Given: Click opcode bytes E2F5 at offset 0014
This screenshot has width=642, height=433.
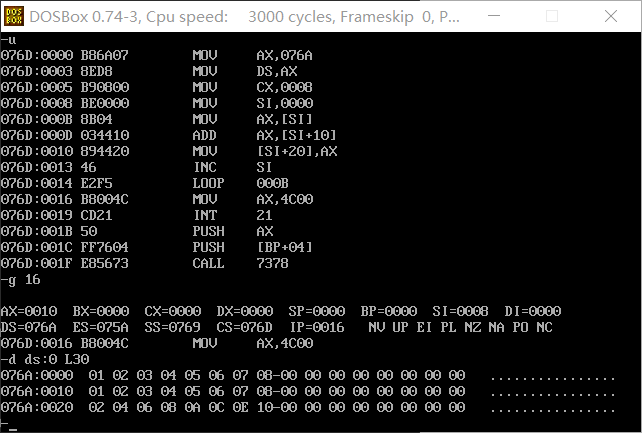Looking at the screenshot, I should tap(97, 183).
